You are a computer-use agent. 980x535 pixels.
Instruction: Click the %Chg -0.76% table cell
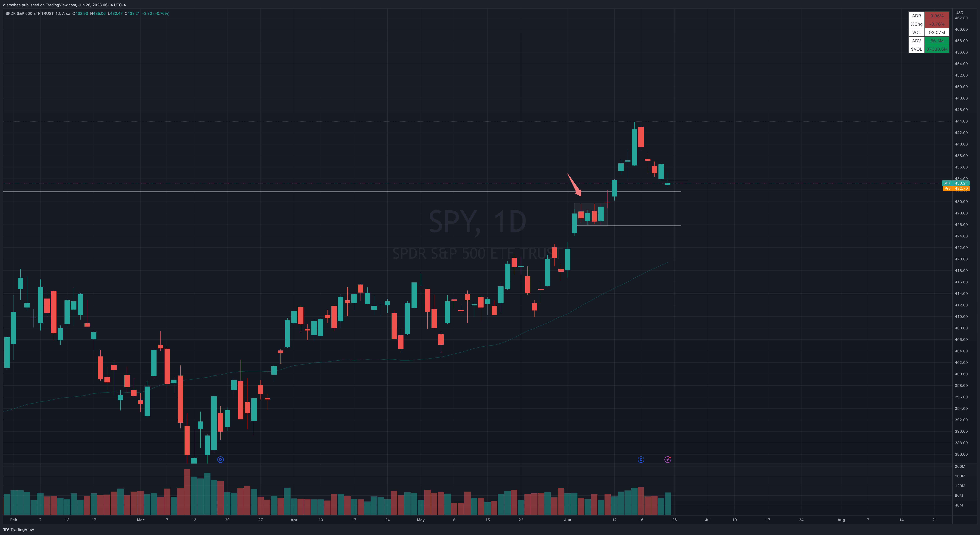(937, 24)
